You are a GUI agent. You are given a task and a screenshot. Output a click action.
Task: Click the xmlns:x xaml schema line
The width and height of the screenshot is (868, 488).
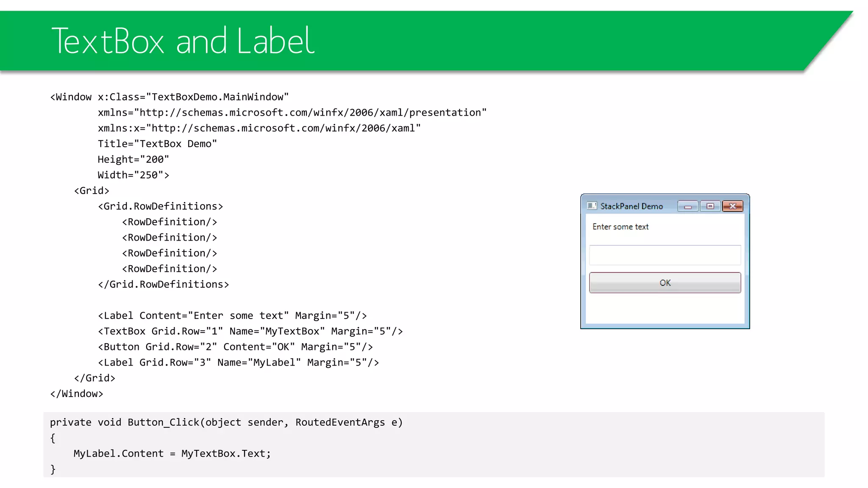coord(259,128)
